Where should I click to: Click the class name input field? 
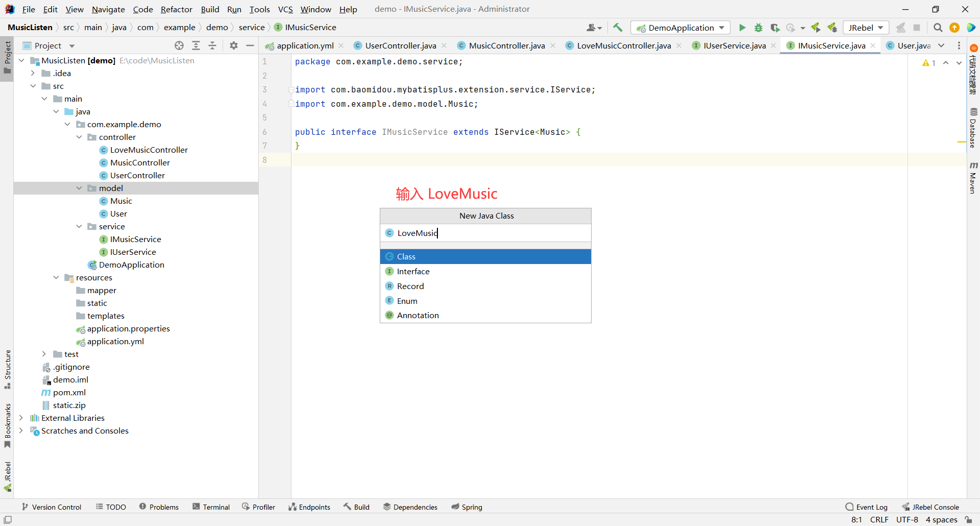490,233
